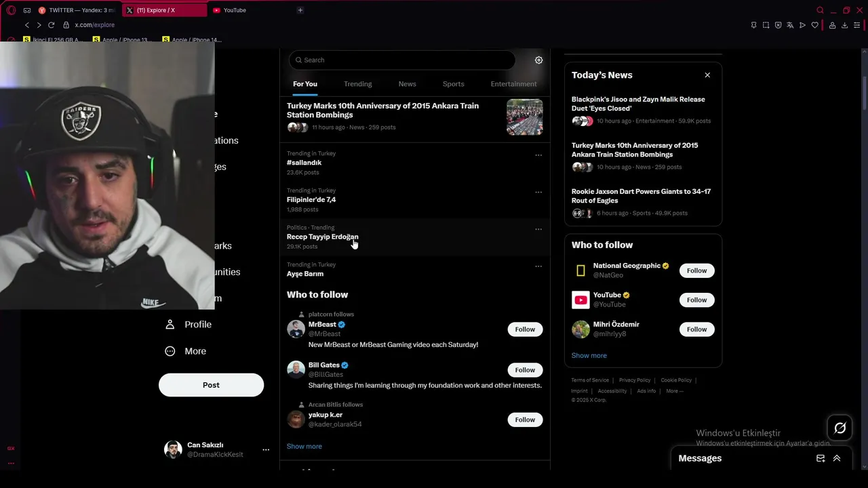Open the İkinci El 256 GB bookmark
This screenshot has width=868, height=488.
click(52, 40)
